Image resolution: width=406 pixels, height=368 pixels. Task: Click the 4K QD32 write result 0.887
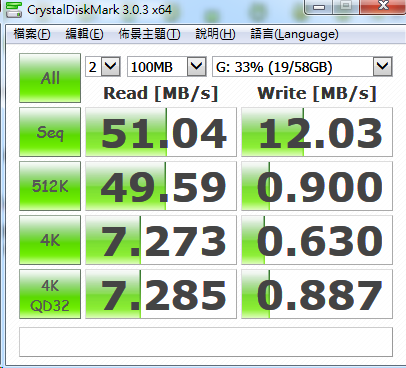[317, 294]
